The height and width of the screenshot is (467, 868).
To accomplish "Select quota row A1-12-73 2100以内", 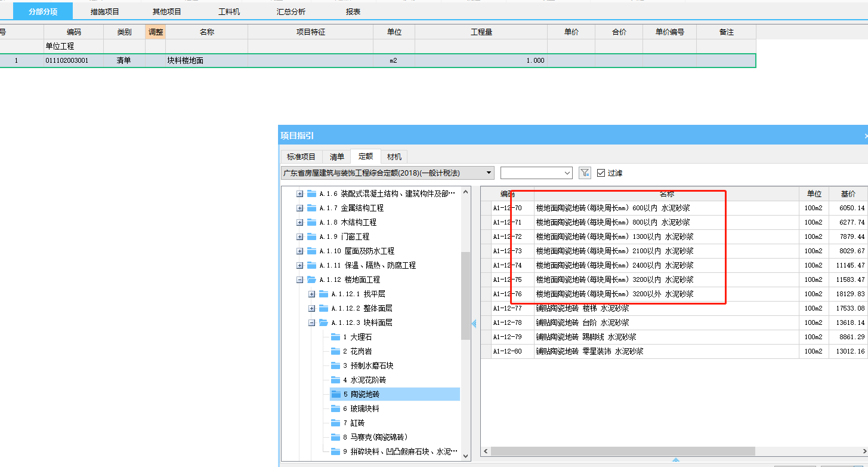I will [x=674, y=251].
